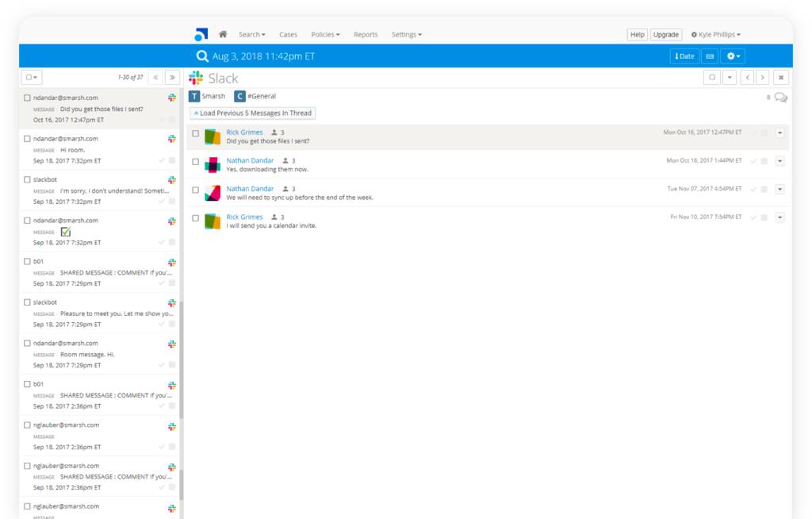812x519 pixels.
Task: Close the Slack conversation panel
Action: tap(781, 77)
